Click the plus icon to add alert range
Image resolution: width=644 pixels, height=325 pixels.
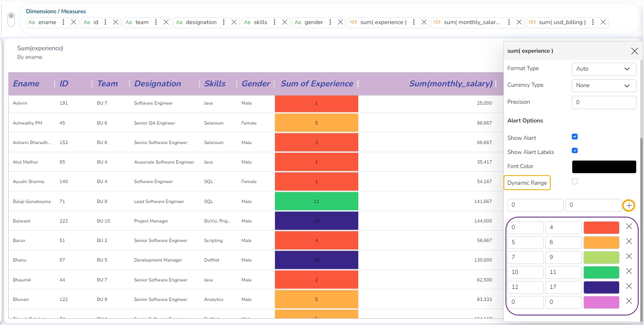click(629, 205)
